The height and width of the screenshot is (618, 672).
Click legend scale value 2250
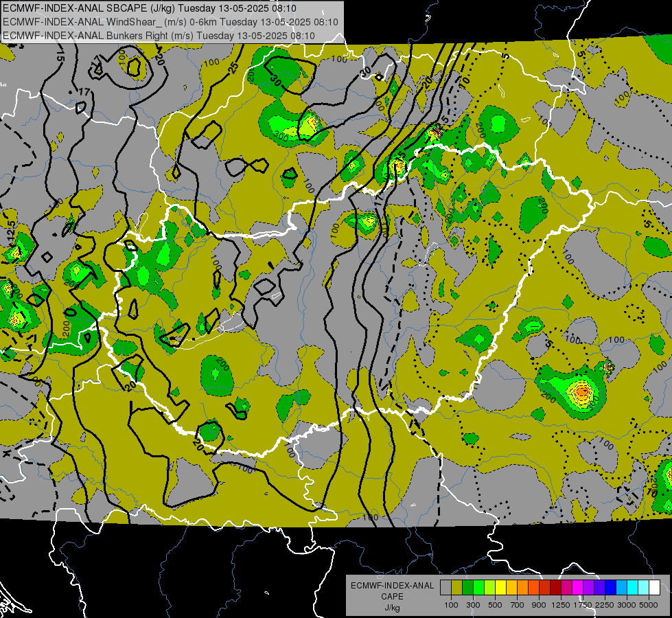605,605
